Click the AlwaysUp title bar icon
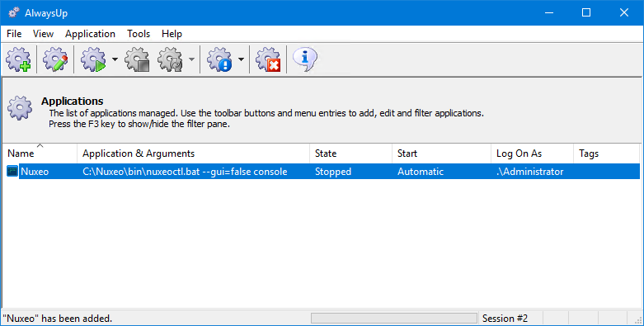This screenshot has width=644, height=326. point(14,12)
